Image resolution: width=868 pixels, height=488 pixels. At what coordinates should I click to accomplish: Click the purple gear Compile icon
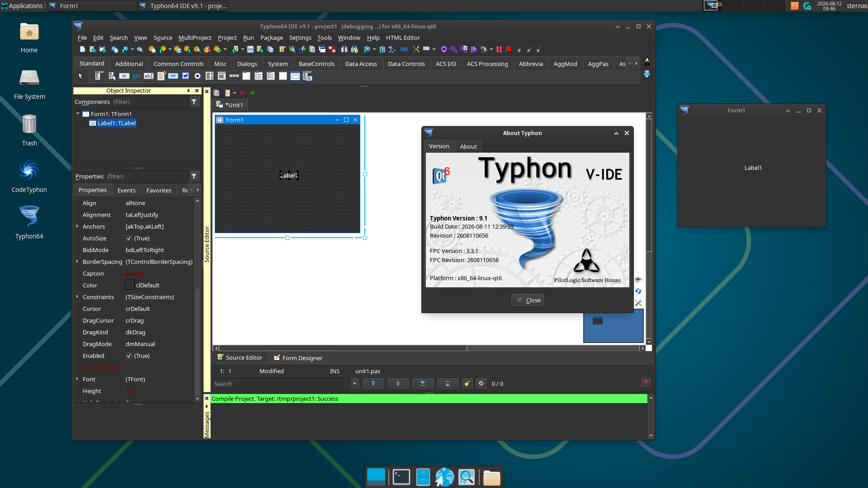tap(444, 49)
